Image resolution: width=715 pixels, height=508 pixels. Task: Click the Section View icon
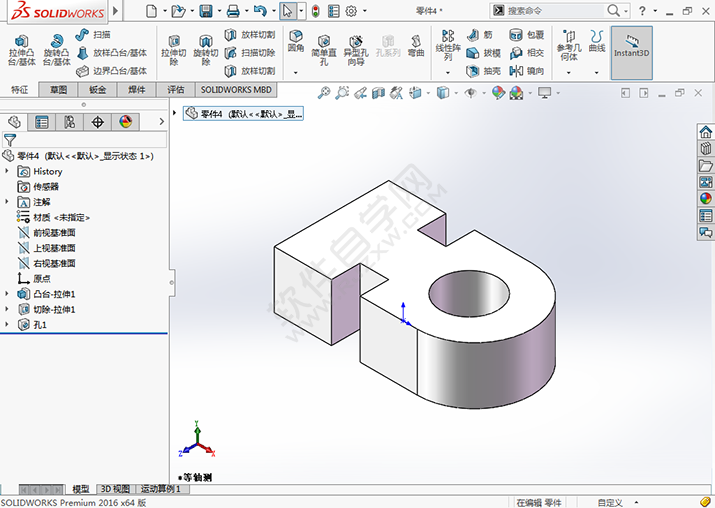click(x=378, y=93)
